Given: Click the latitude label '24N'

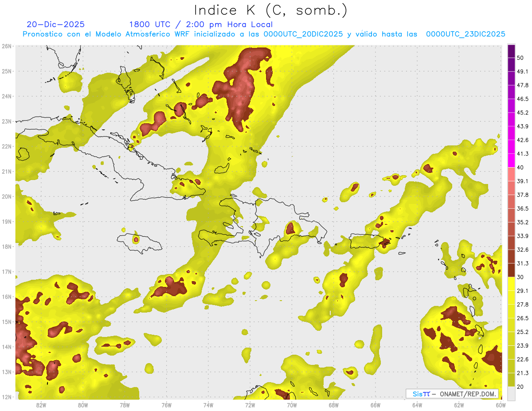Looking at the screenshot, I should 6,96.
